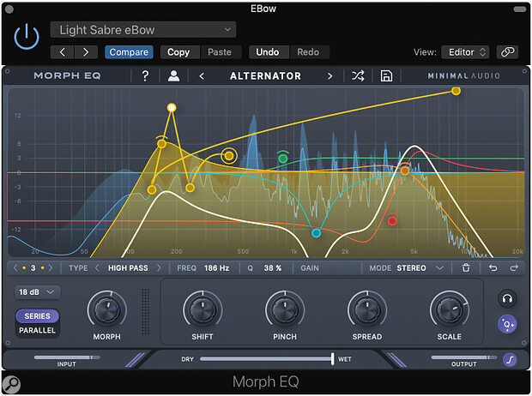Open the 18 dB range dropdown

point(37,292)
